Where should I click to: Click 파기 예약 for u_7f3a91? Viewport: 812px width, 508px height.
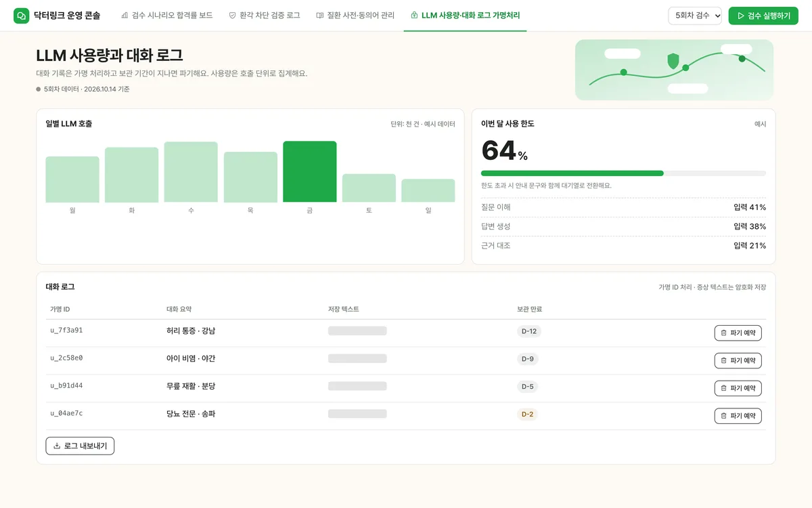click(738, 333)
